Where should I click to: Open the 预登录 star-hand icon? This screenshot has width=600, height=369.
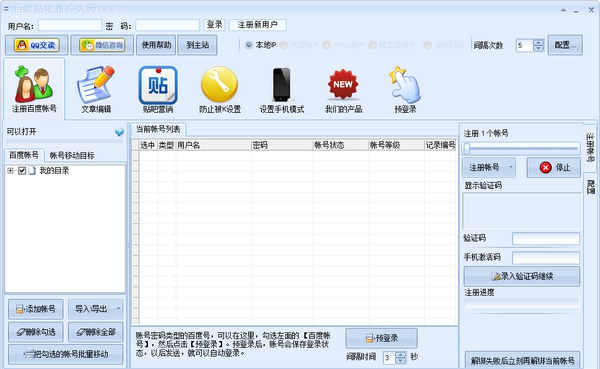click(x=405, y=89)
